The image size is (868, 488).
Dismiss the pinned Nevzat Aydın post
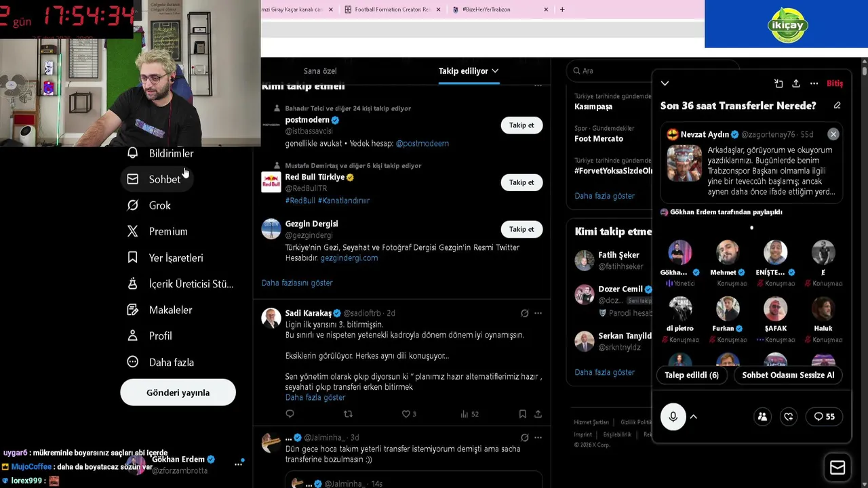tap(833, 134)
